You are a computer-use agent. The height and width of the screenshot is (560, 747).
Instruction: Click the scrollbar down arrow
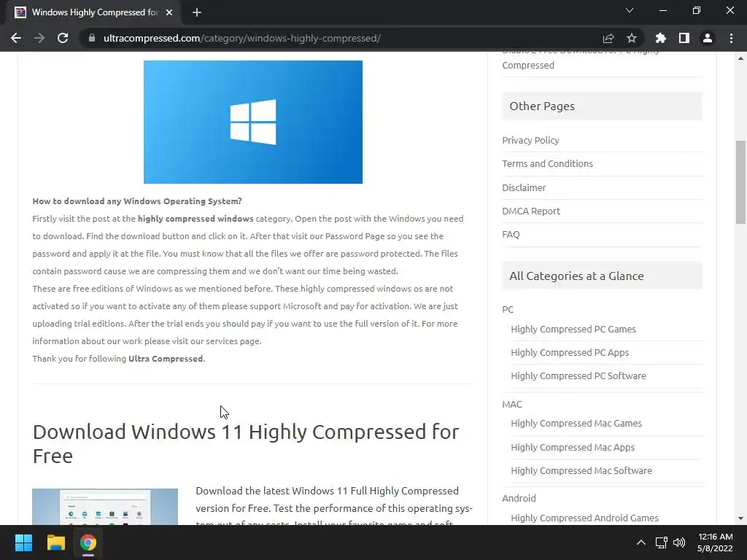[x=740, y=518]
